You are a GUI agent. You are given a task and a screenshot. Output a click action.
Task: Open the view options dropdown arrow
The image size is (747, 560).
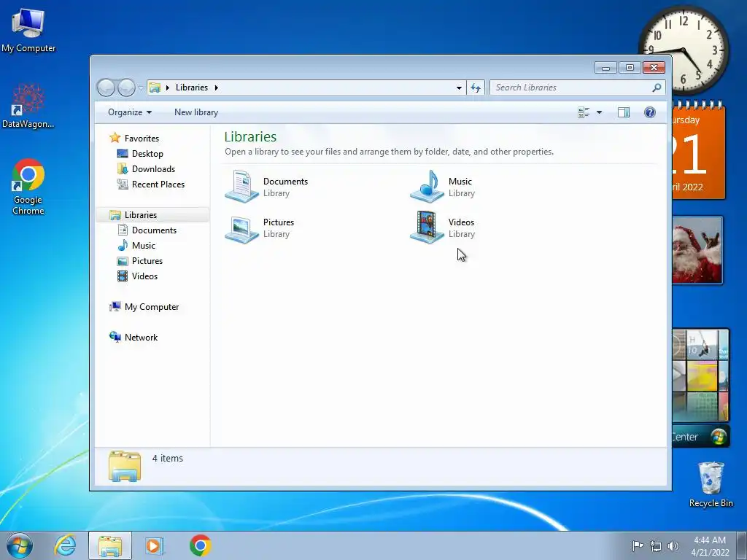(600, 112)
